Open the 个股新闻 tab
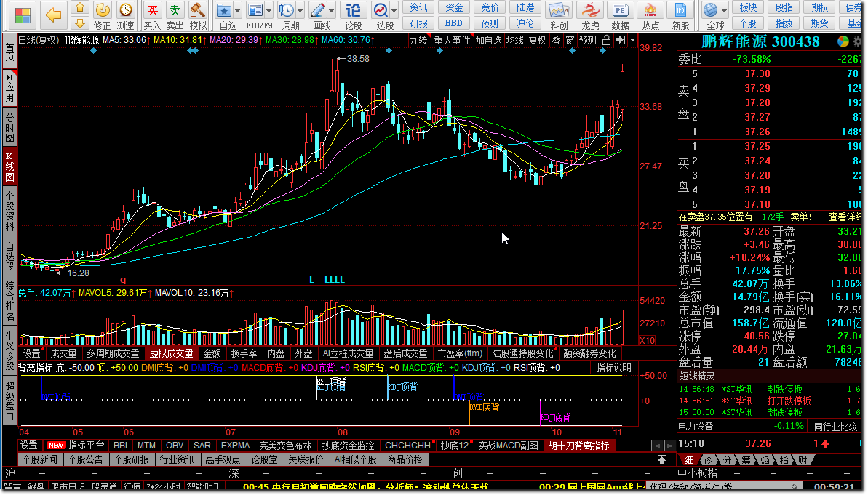The image size is (868, 495). click(41, 459)
